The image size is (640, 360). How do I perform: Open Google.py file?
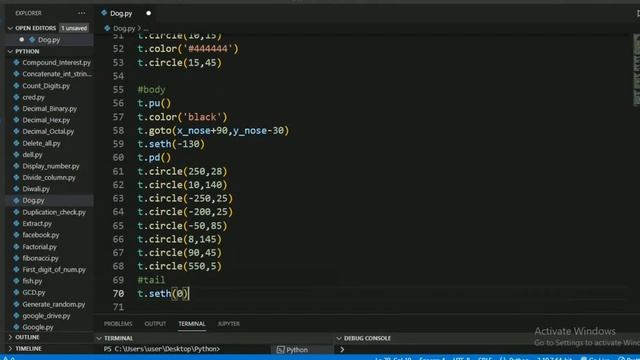(x=38, y=327)
